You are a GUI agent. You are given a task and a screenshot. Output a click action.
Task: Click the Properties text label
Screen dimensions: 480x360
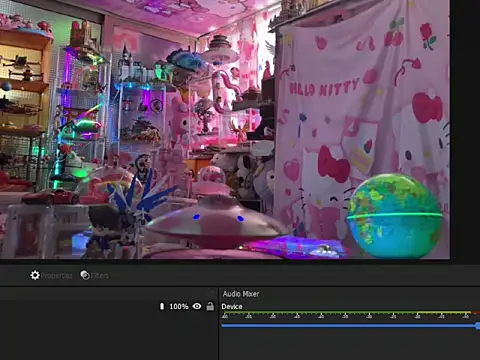pyautogui.click(x=56, y=276)
